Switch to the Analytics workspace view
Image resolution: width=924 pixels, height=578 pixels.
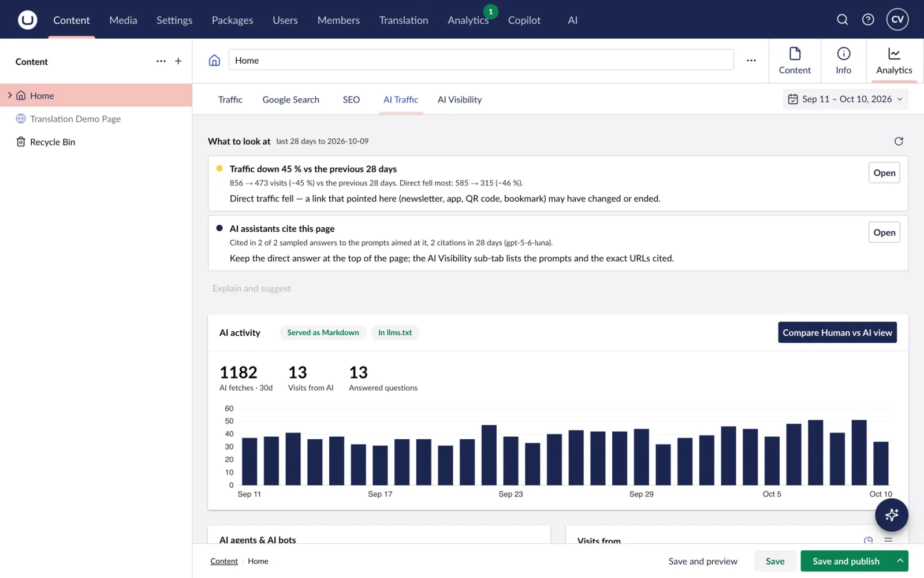pyautogui.click(x=894, y=61)
